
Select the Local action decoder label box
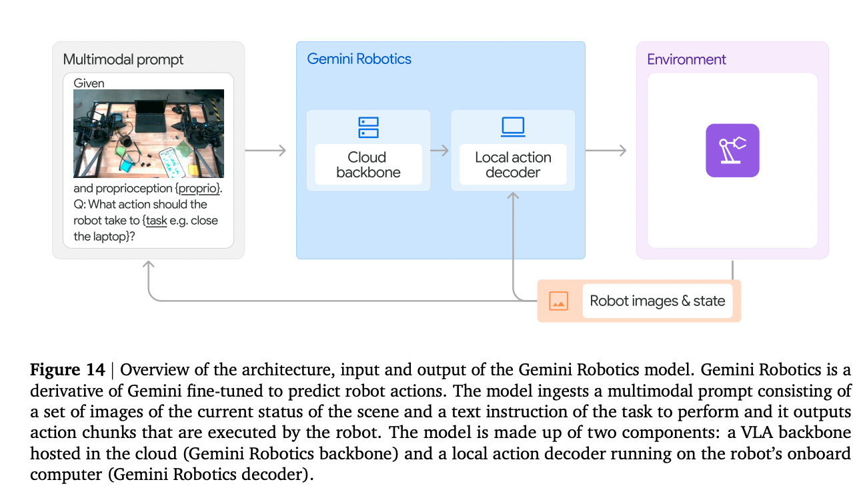[513, 165]
